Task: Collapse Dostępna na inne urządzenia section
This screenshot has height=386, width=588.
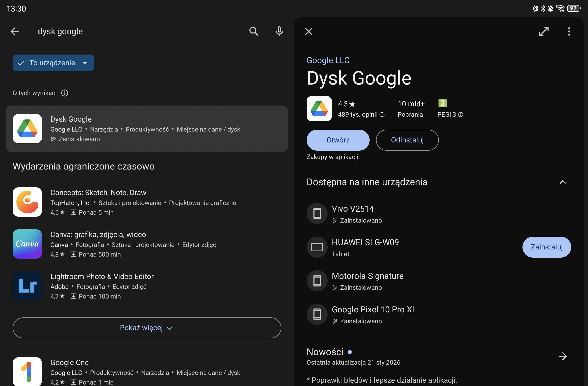Action: click(x=563, y=182)
